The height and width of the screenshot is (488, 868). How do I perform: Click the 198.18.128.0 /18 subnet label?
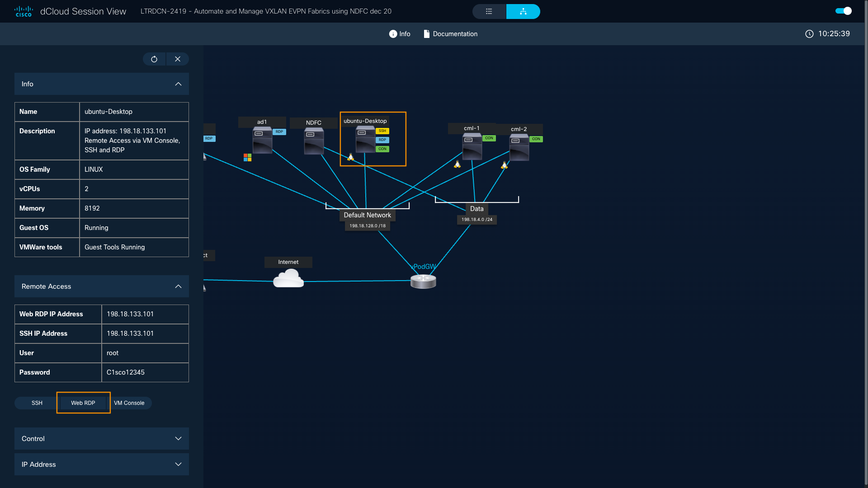[368, 226]
